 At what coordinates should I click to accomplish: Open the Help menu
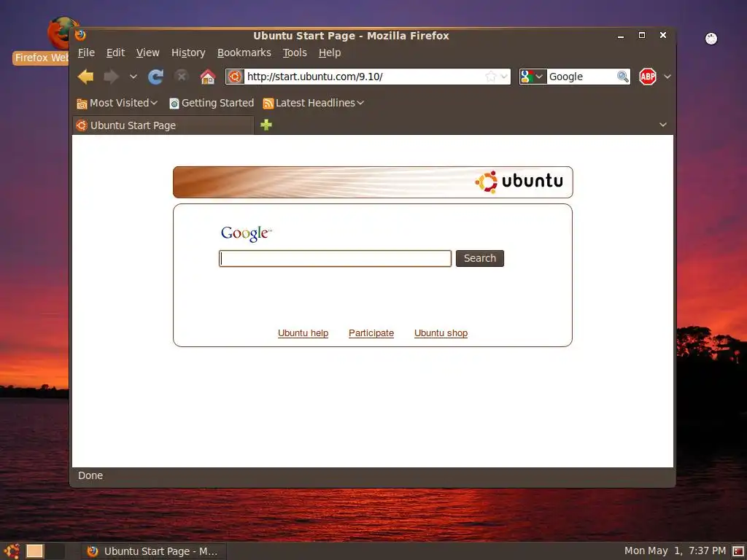point(330,52)
